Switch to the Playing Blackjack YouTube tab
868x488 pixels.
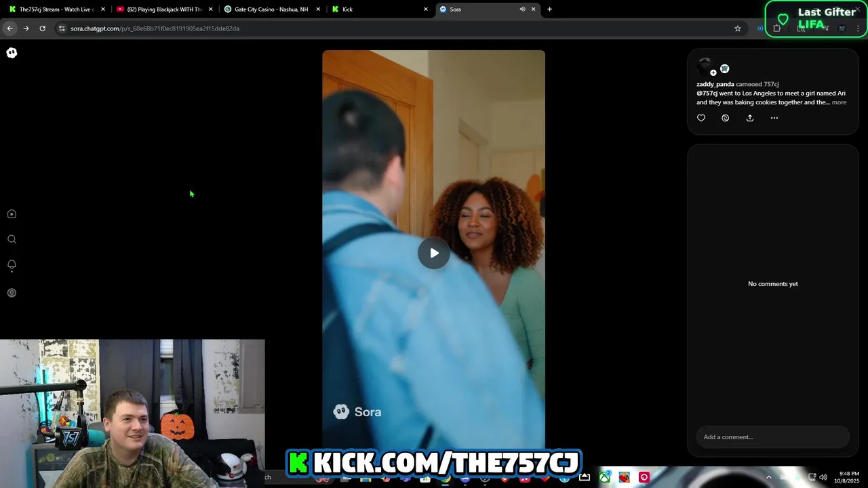165,9
